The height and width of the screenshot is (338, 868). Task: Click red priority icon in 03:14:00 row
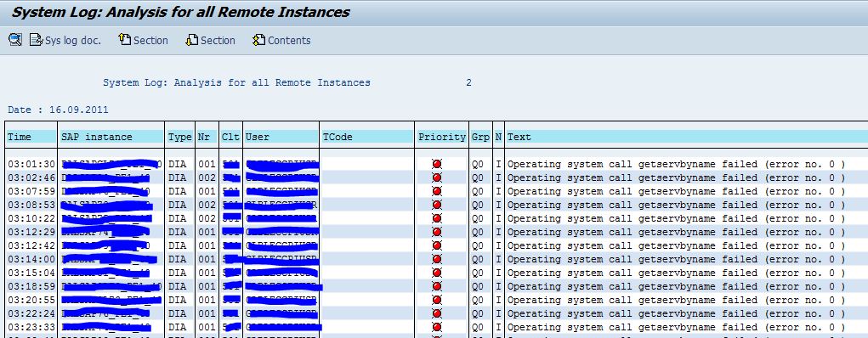click(437, 259)
